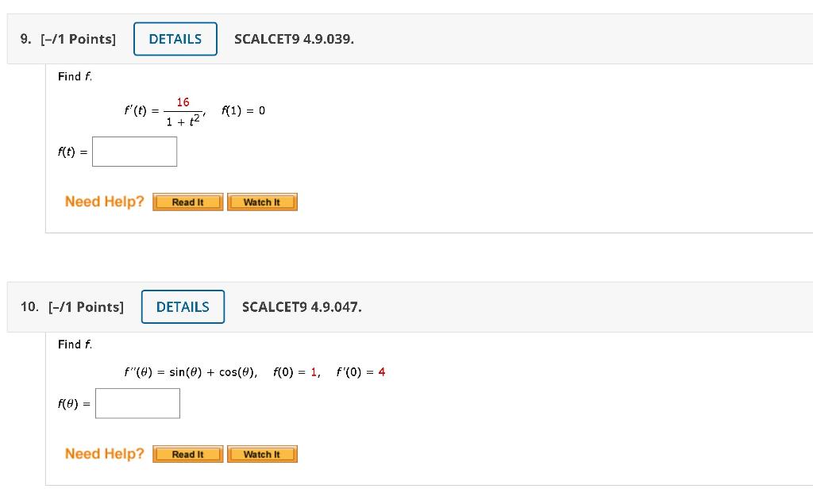Open DETAILS for question 9
The height and width of the screenshot is (504, 813).
tap(175, 38)
